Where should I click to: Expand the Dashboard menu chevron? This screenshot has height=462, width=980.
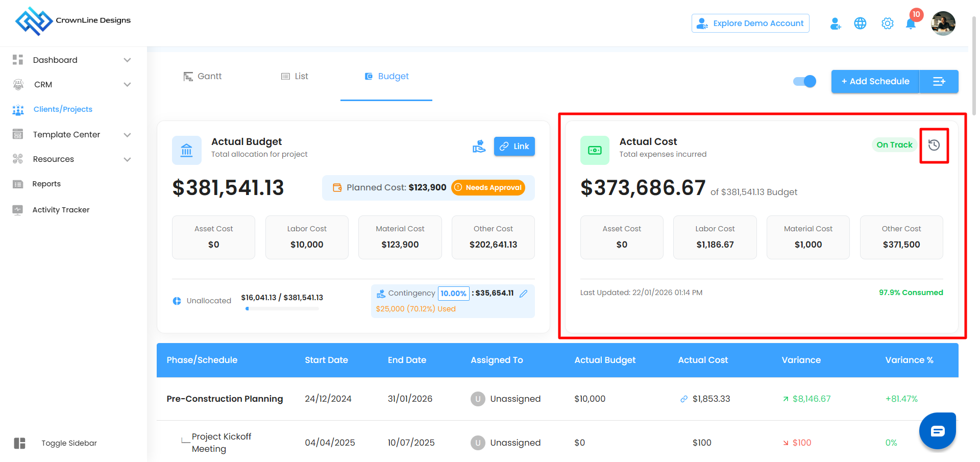pyautogui.click(x=127, y=60)
